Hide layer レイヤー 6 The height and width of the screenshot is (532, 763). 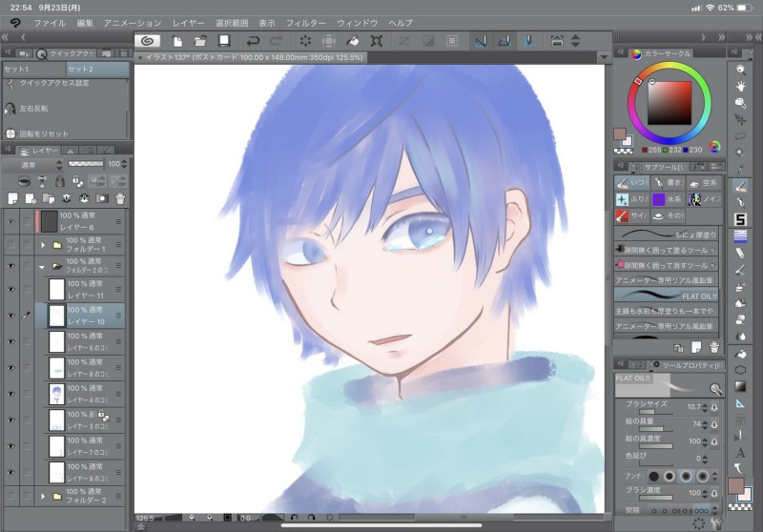click(x=10, y=221)
